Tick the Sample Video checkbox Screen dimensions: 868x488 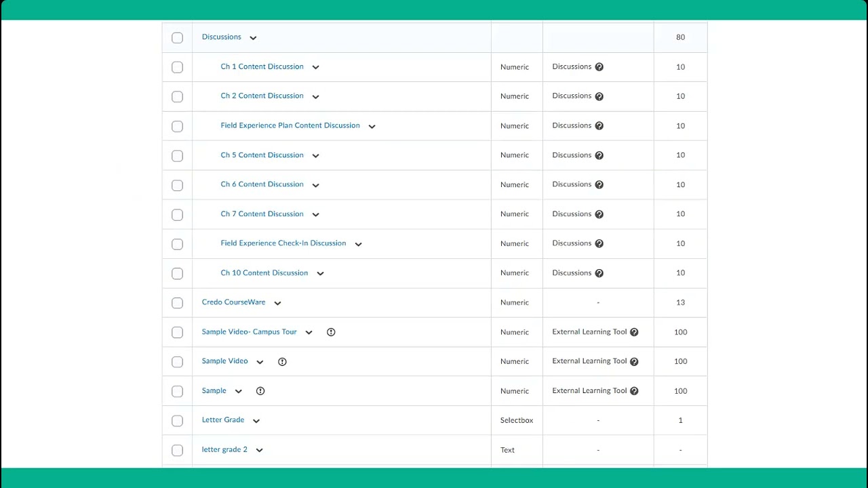pyautogui.click(x=177, y=362)
